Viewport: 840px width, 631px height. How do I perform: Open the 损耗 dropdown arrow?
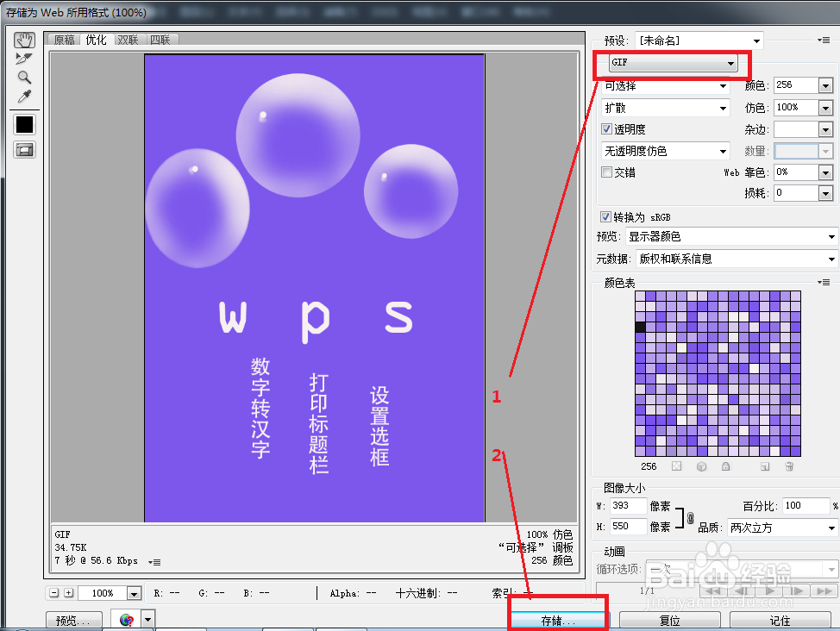coord(825,193)
